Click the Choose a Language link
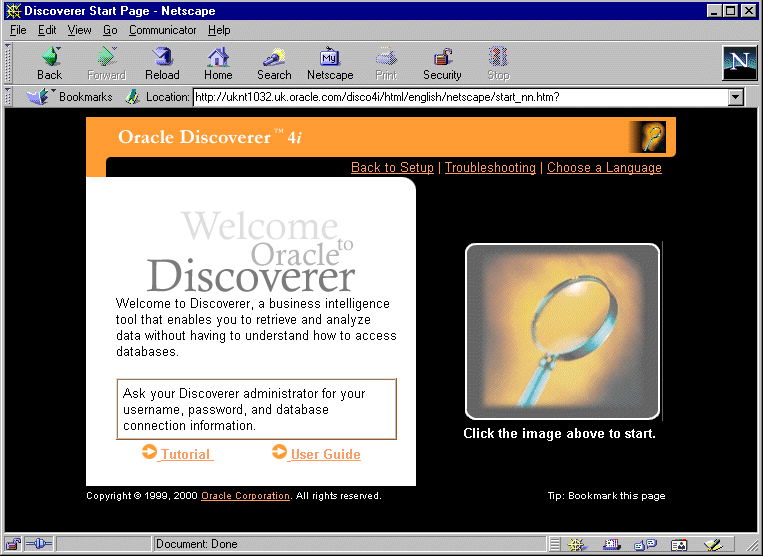 point(604,168)
